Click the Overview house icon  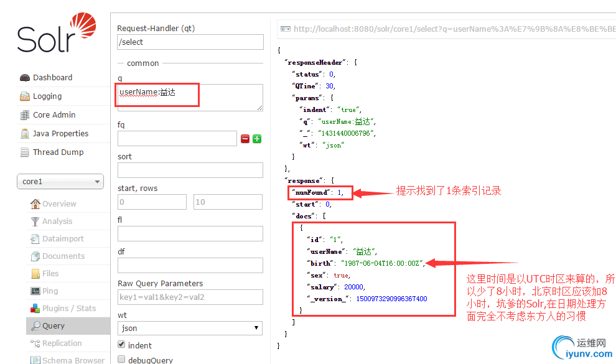coord(35,204)
